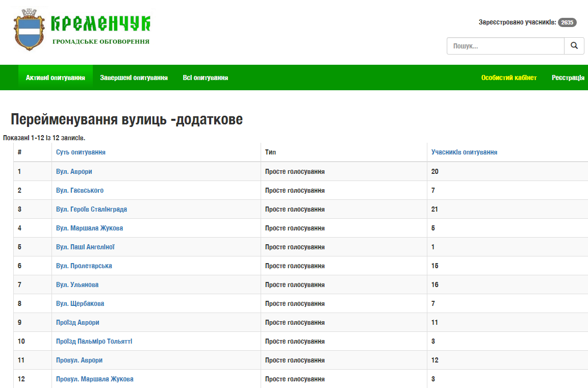588x388 pixels.
Task: Select Вул. Героїв Сталінграда poll link
Action: [x=91, y=210]
